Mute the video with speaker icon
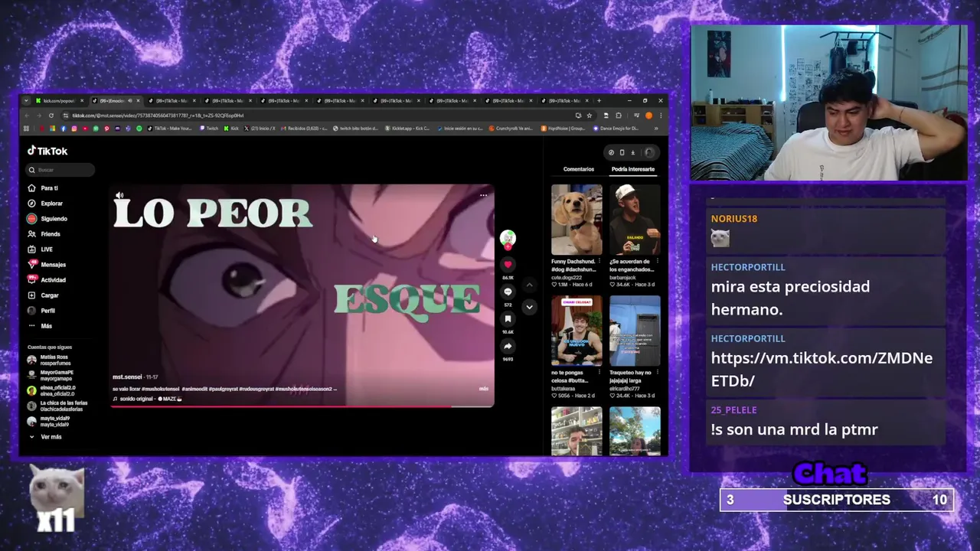The height and width of the screenshot is (551, 980). (x=119, y=196)
